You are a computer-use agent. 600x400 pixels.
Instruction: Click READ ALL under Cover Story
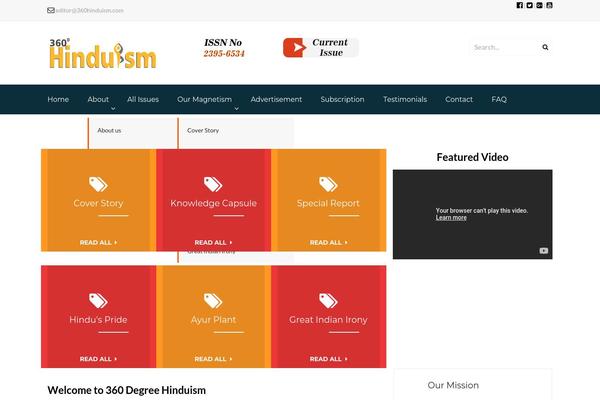click(x=98, y=242)
